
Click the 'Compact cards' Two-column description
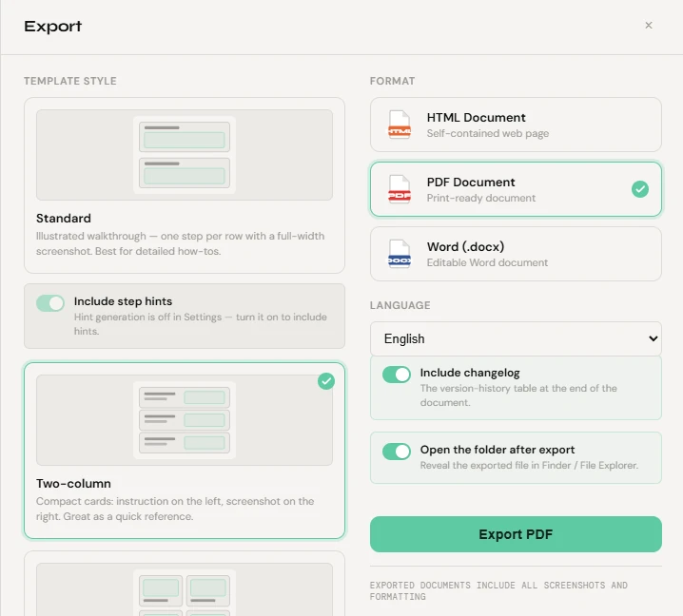(x=175, y=509)
